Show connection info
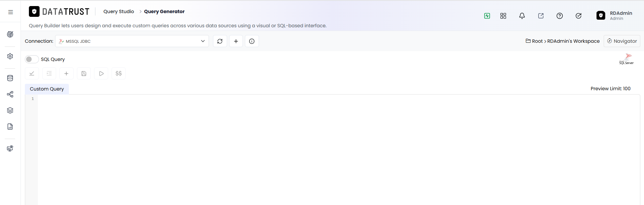The width and height of the screenshot is (644, 205). (x=252, y=41)
